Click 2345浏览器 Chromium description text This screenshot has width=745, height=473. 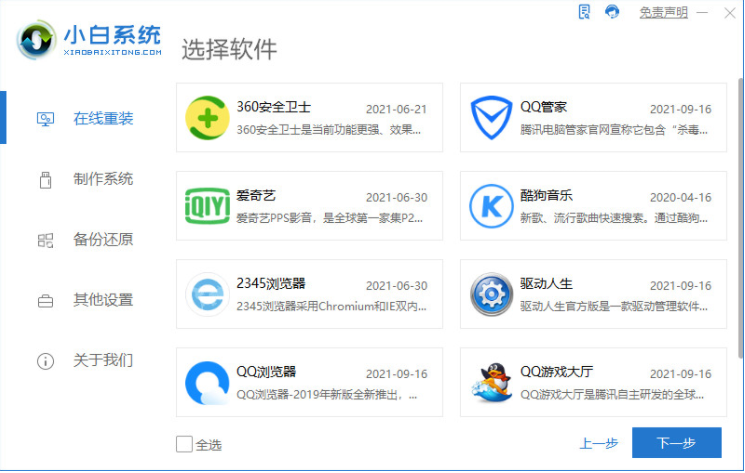[x=331, y=306]
